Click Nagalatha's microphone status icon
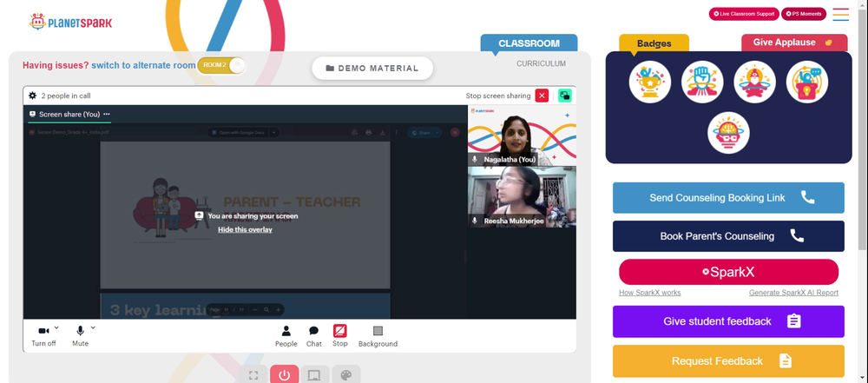The height and width of the screenshot is (383, 868). pyautogui.click(x=475, y=159)
